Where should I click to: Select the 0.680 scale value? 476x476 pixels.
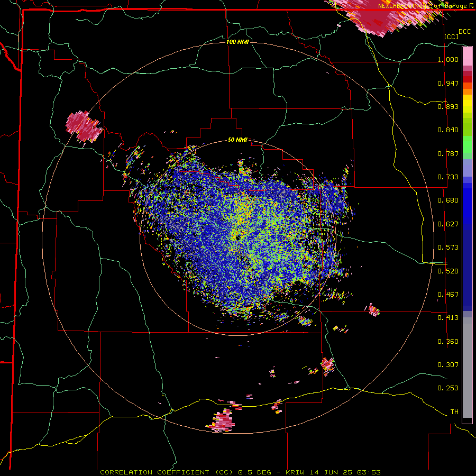pos(448,200)
